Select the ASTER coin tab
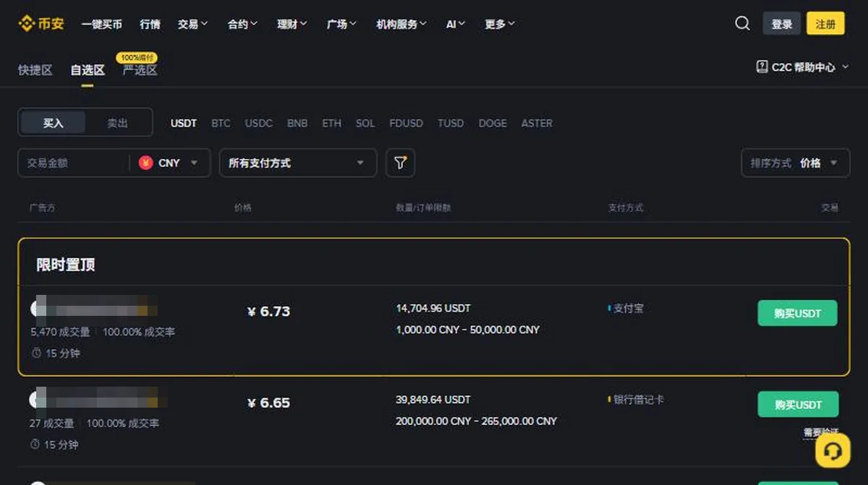Image resolution: width=868 pixels, height=485 pixels. pos(537,123)
